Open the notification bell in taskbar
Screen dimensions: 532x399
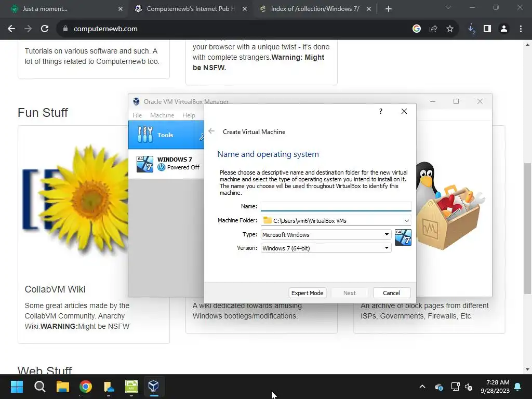click(x=518, y=387)
